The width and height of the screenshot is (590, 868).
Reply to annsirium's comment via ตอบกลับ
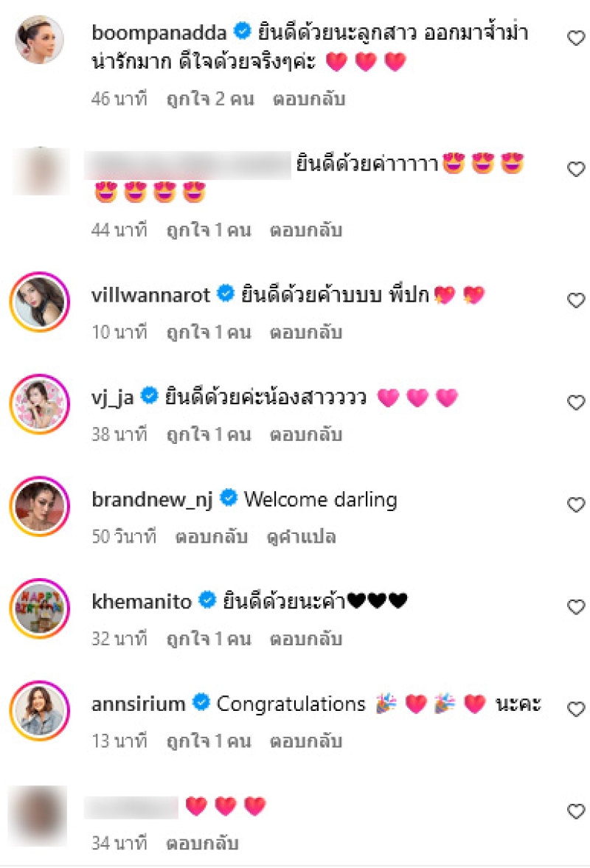coord(305,740)
